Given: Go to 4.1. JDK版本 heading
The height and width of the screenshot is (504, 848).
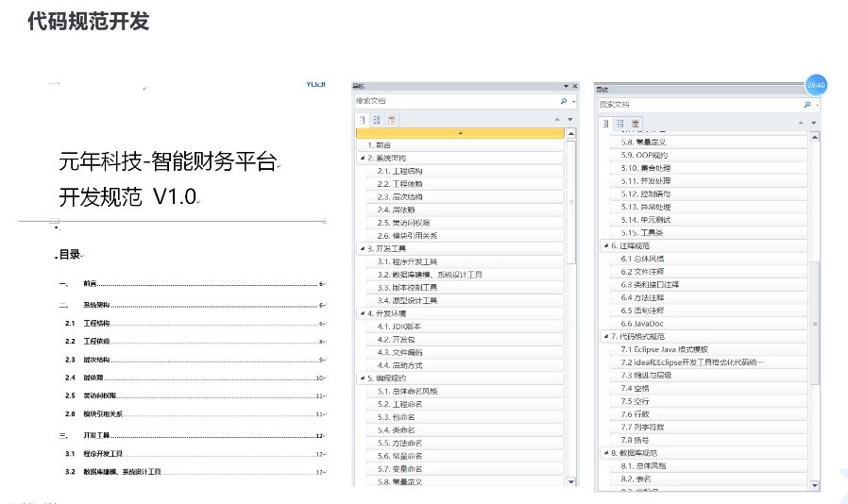Looking at the screenshot, I should point(466,327).
